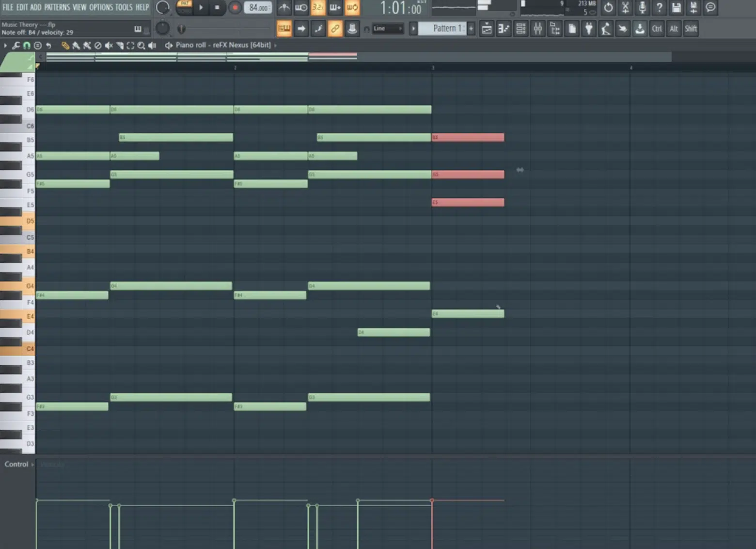Click the 84.000 tempo field
The image size is (756, 549).
tap(258, 8)
